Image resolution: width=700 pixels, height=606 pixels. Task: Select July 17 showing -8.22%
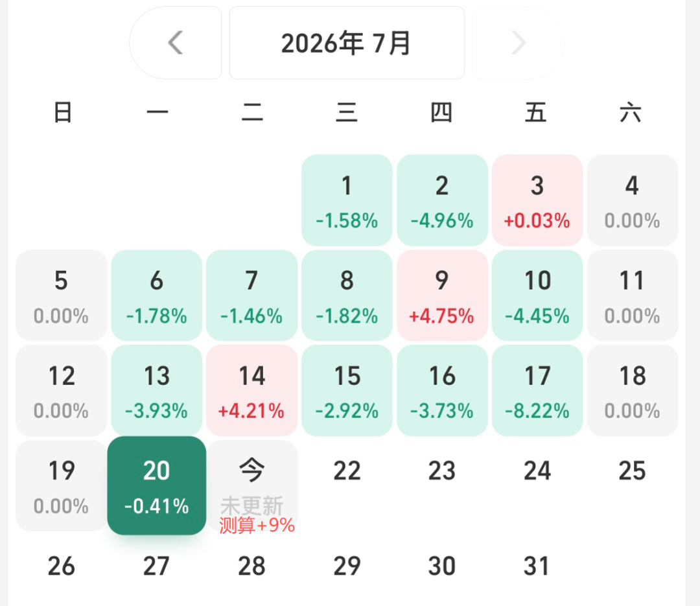537,390
